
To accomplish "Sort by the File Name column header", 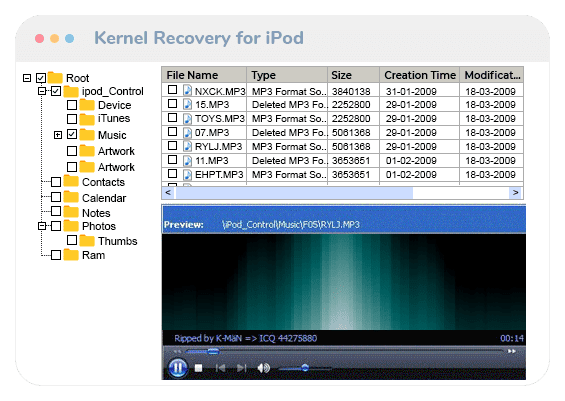I will [x=204, y=75].
